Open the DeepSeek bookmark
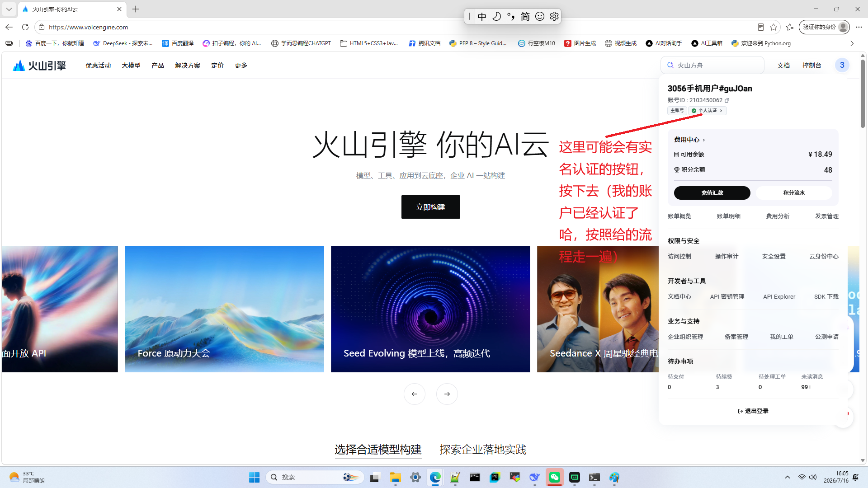Screen dimensions: 868x488 tap(123, 43)
